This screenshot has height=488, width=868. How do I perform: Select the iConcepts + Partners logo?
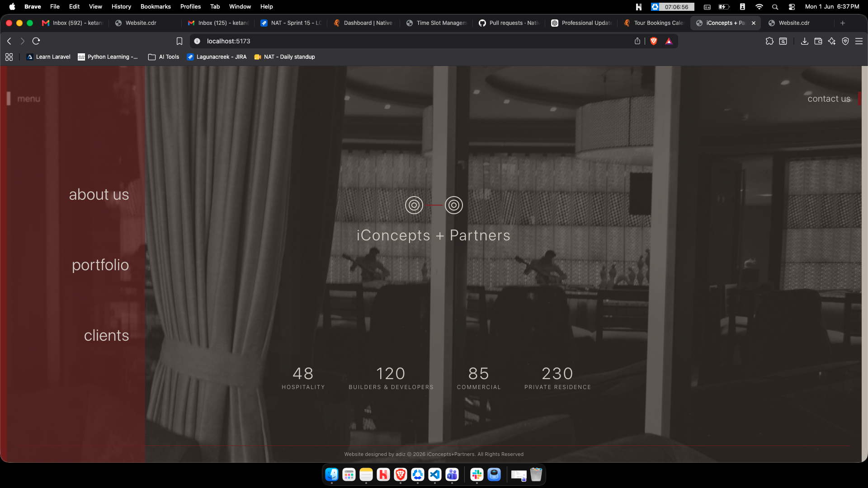coord(434,220)
